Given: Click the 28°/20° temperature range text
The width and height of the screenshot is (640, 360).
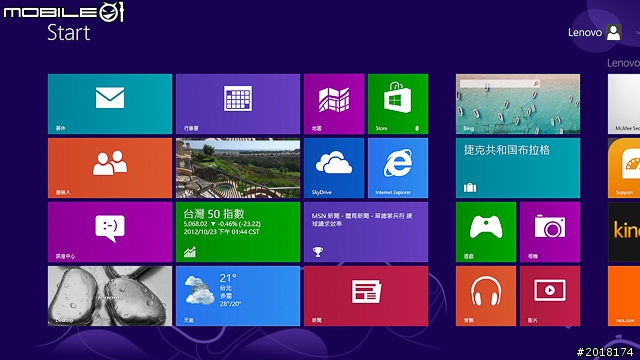Looking at the screenshot, I should (230, 304).
